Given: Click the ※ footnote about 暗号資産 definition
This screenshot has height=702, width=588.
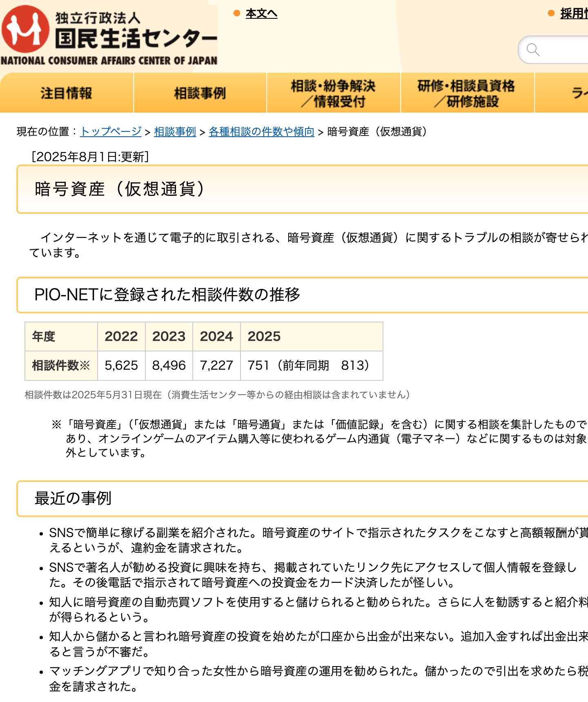Looking at the screenshot, I should [x=319, y=438].
